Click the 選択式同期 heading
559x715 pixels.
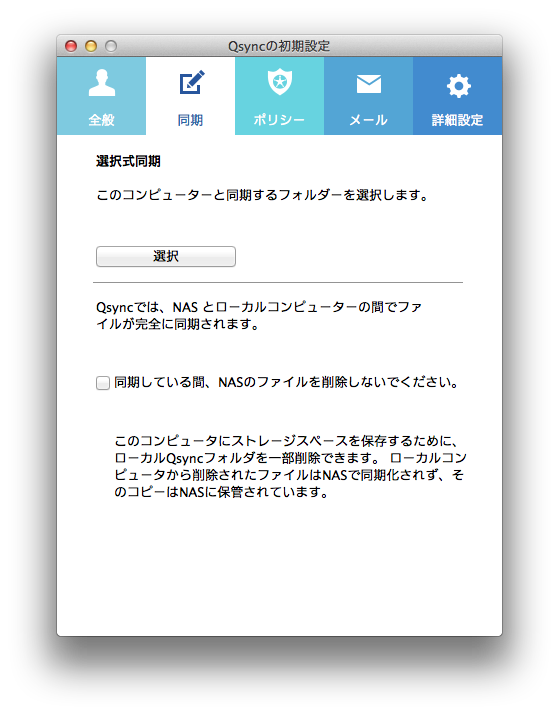(x=128, y=161)
